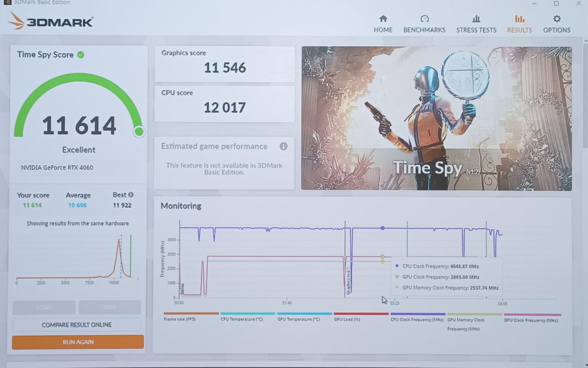Switch to RESULTS section

(519, 30)
